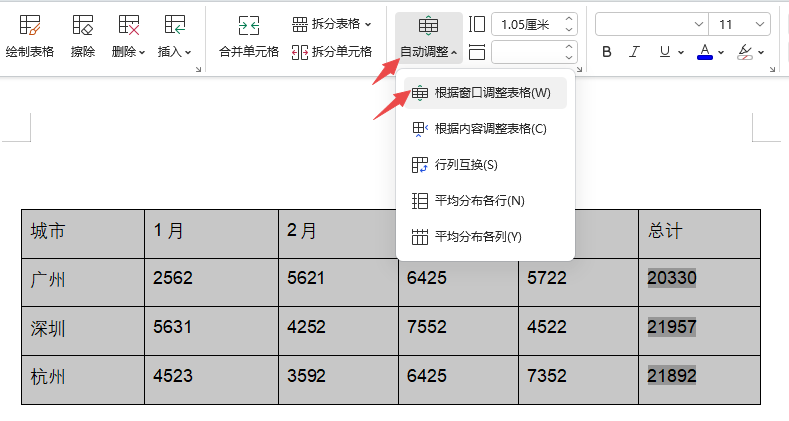Viewport: 789px width, 421px height.
Task: Open draw-table group dialog launcher
Action: click(x=198, y=69)
